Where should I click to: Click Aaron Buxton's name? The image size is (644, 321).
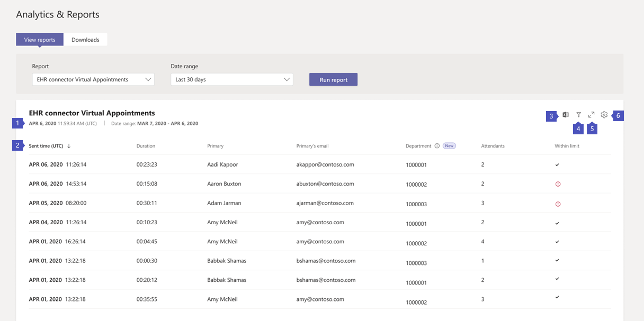(x=225, y=184)
